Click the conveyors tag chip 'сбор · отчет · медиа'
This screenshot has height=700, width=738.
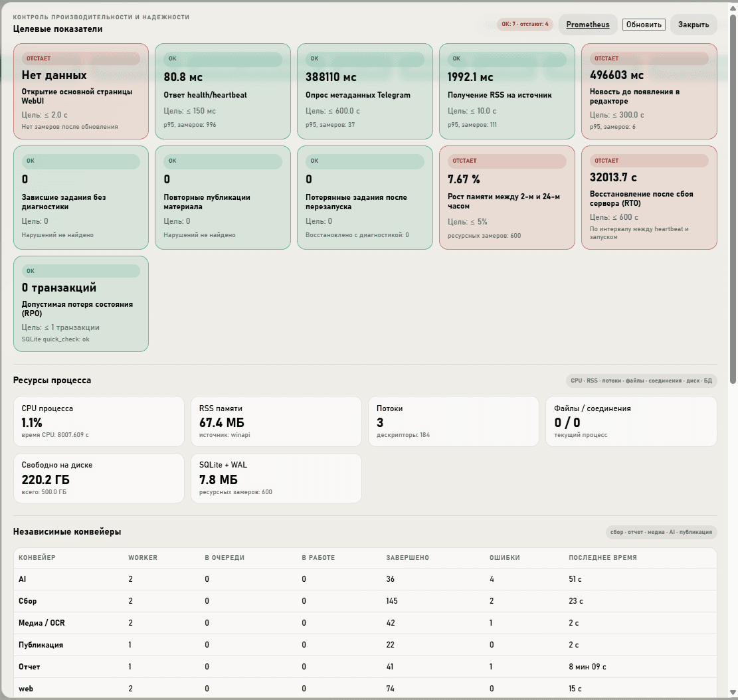(661, 532)
